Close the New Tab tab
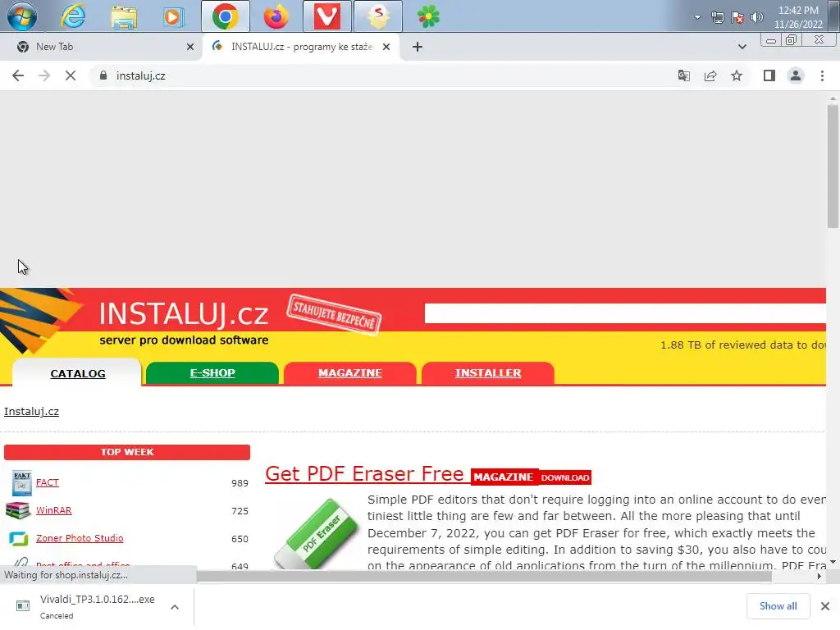 [x=190, y=47]
